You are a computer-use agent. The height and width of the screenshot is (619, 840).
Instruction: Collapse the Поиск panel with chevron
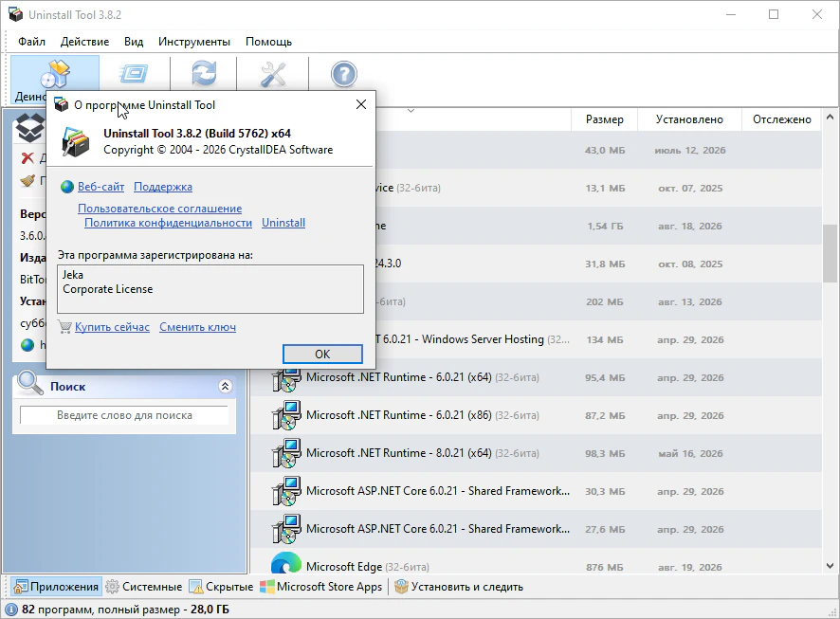click(x=226, y=386)
